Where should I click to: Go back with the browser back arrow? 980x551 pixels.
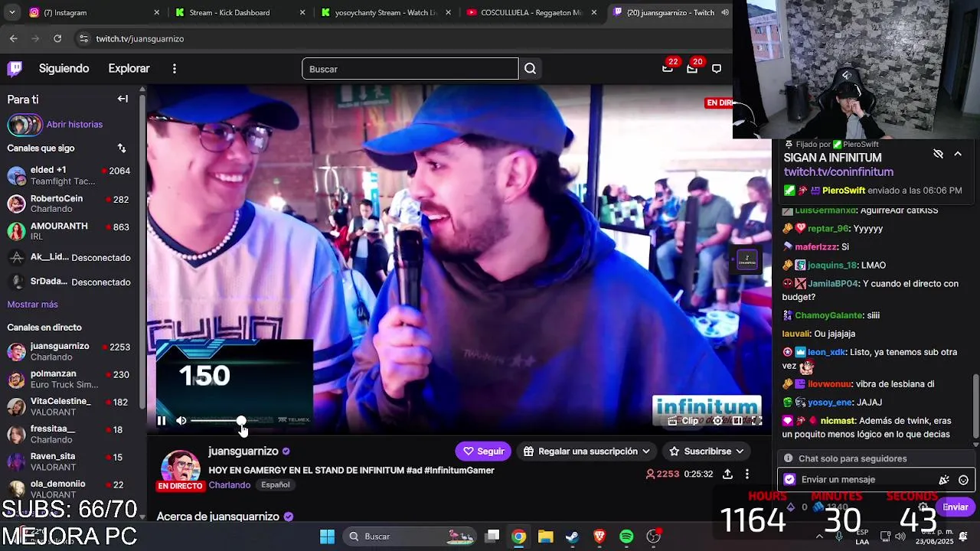coord(14,38)
